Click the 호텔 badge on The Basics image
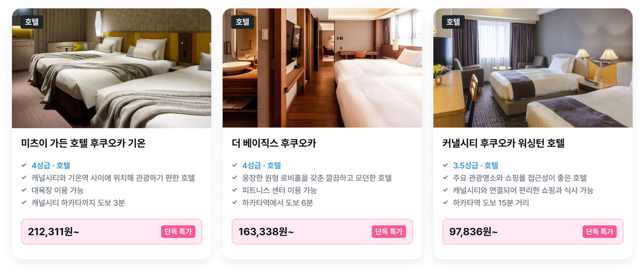 click(x=242, y=22)
